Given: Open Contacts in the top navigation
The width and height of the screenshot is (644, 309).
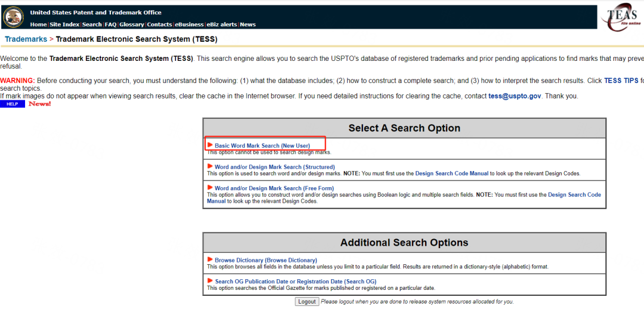Looking at the screenshot, I should point(159,24).
